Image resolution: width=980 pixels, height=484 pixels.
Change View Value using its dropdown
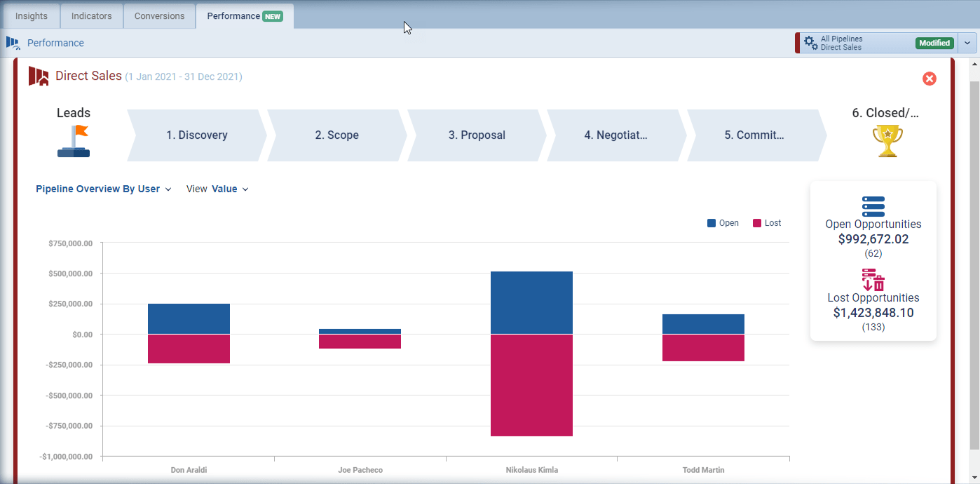[227, 189]
